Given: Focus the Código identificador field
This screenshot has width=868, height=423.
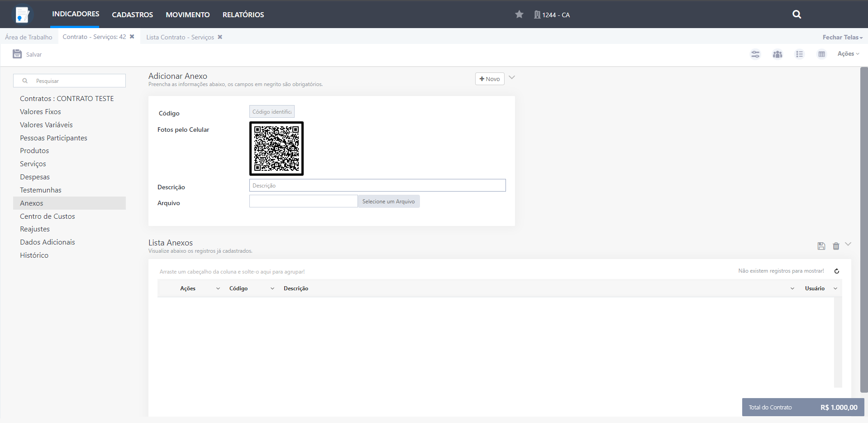Looking at the screenshot, I should point(272,111).
